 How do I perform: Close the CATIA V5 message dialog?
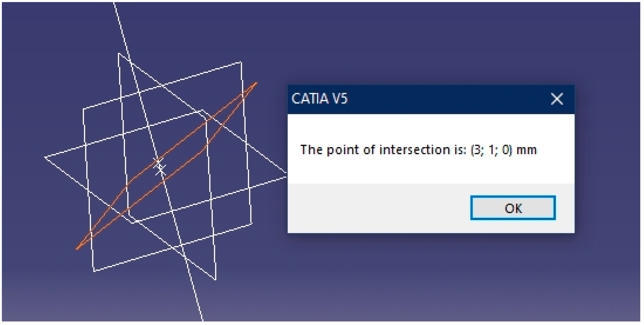557,99
